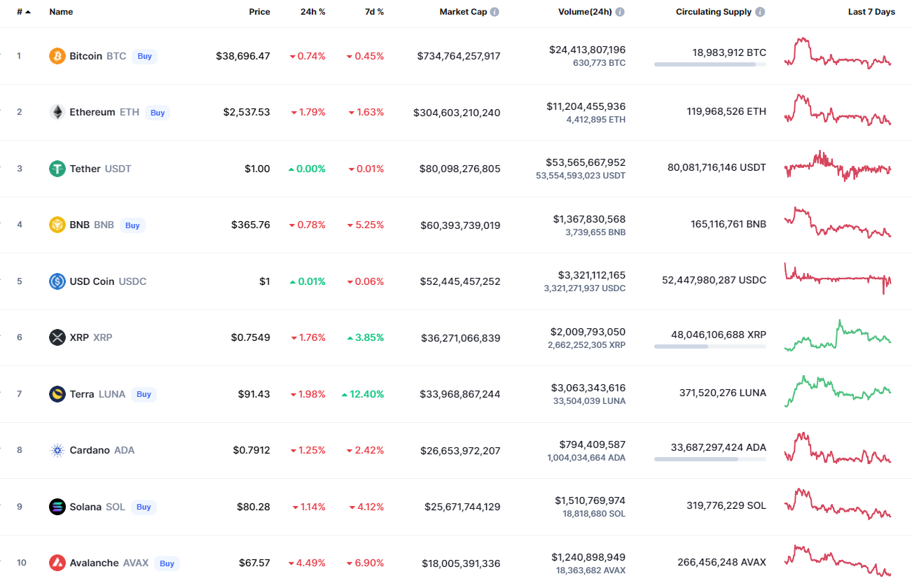Open the Market Cap info icon
The image size is (912, 588).
click(x=495, y=12)
